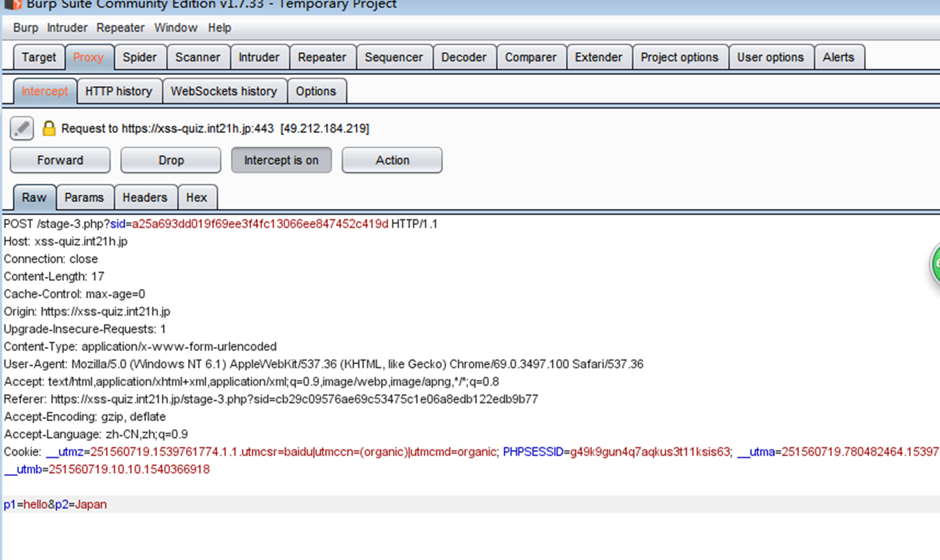Open the Scanner tab
Screen dimensions: 940x560
click(198, 57)
